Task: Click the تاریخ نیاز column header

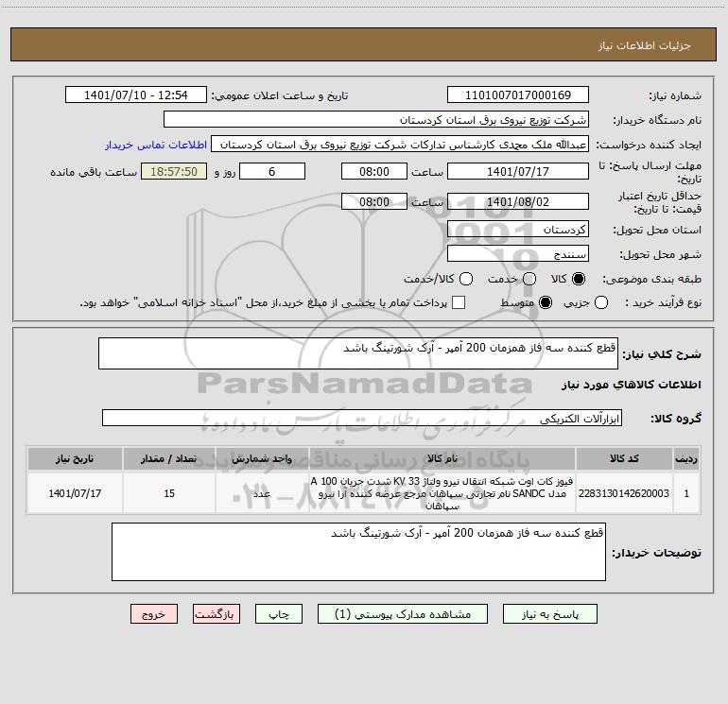Action: [x=75, y=458]
